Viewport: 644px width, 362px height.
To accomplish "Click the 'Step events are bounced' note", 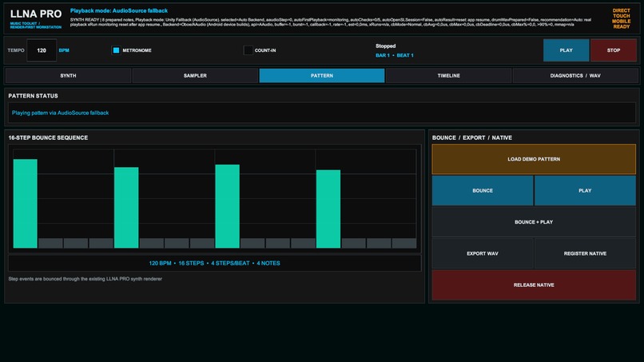I will (x=85, y=279).
